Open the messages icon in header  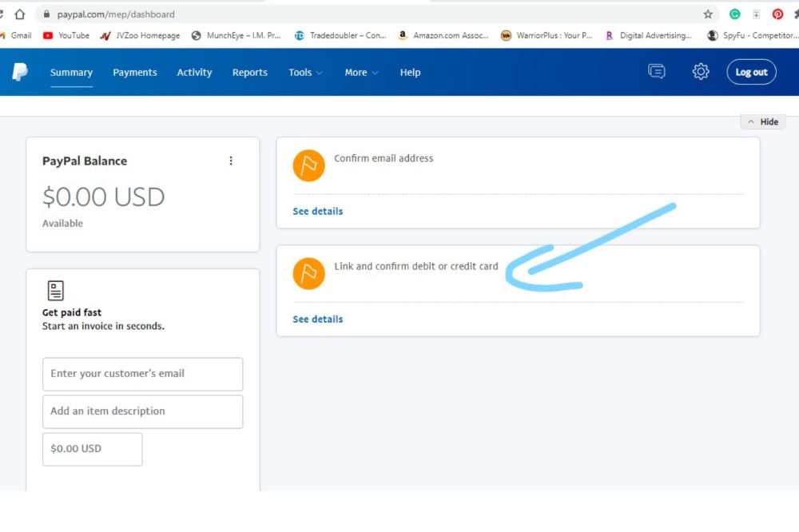click(657, 72)
